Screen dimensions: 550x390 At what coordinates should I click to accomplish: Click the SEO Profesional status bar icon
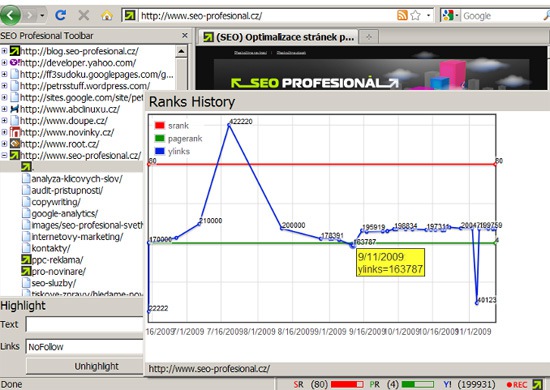(537, 384)
